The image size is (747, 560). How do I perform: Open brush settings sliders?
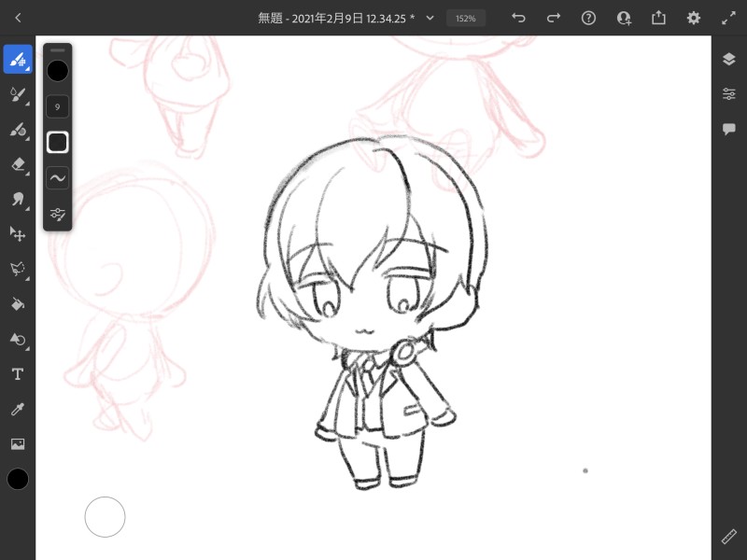58,215
